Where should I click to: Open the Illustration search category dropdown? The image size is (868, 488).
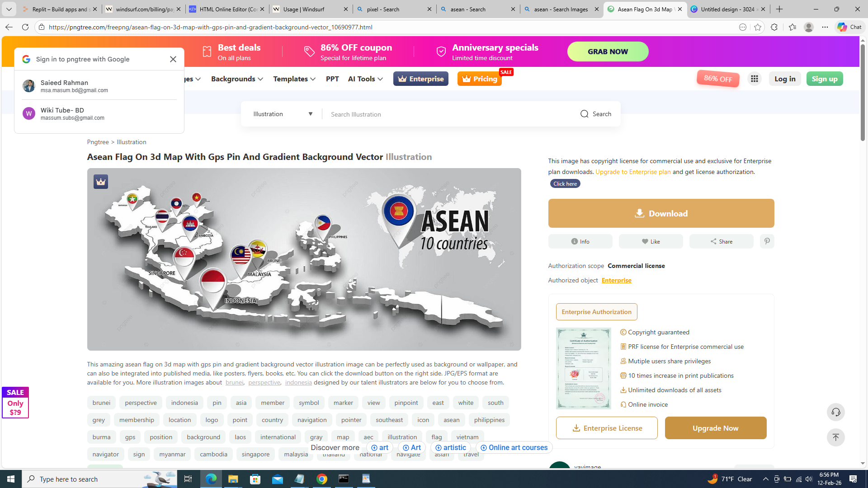click(283, 114)
